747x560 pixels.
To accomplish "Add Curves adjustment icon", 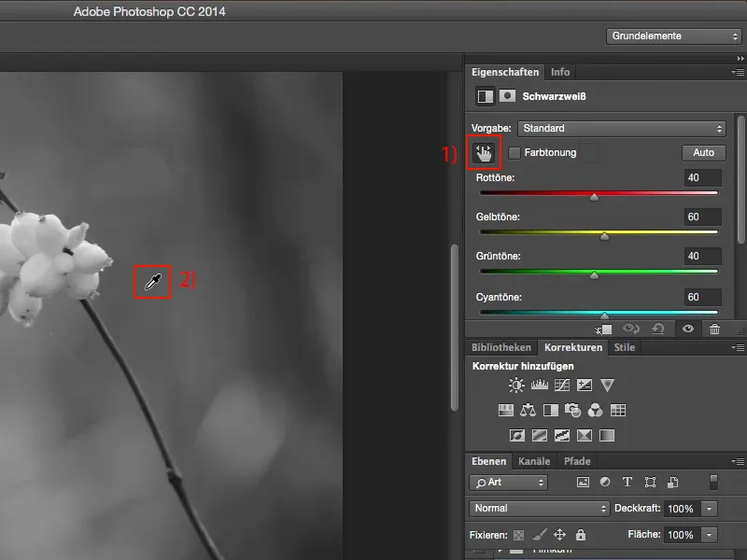I will click(562, 385).
